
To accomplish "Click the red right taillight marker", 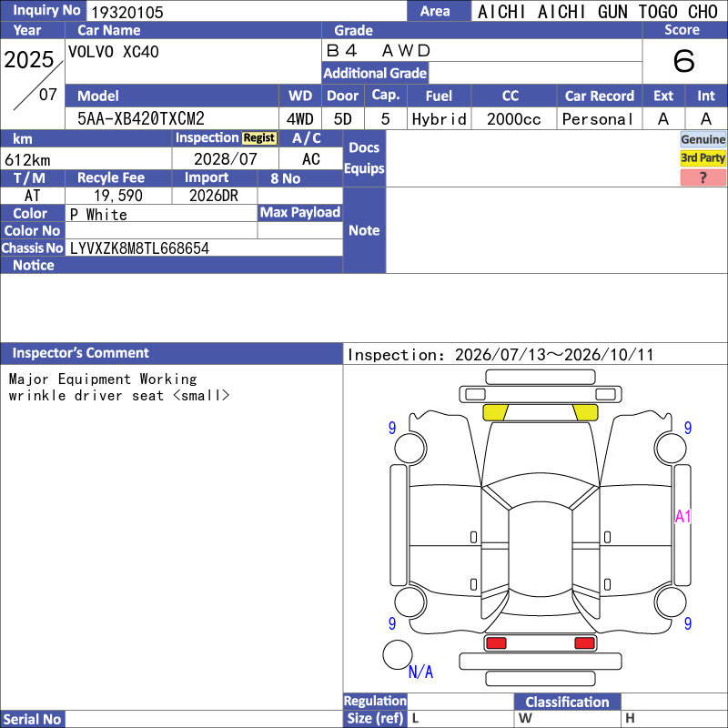I will pyautogui.click(x=584, y=642).
